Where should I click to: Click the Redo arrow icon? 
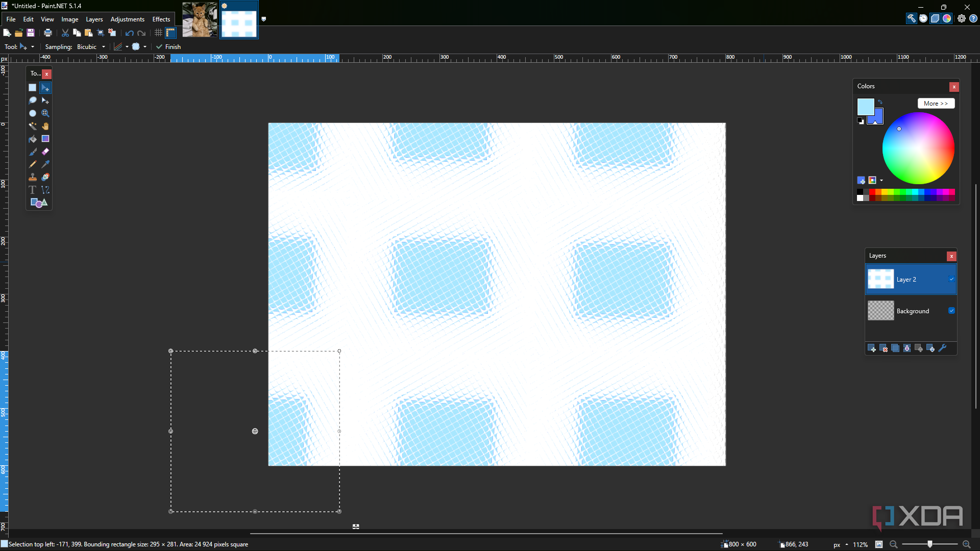(x=142, y=33)
